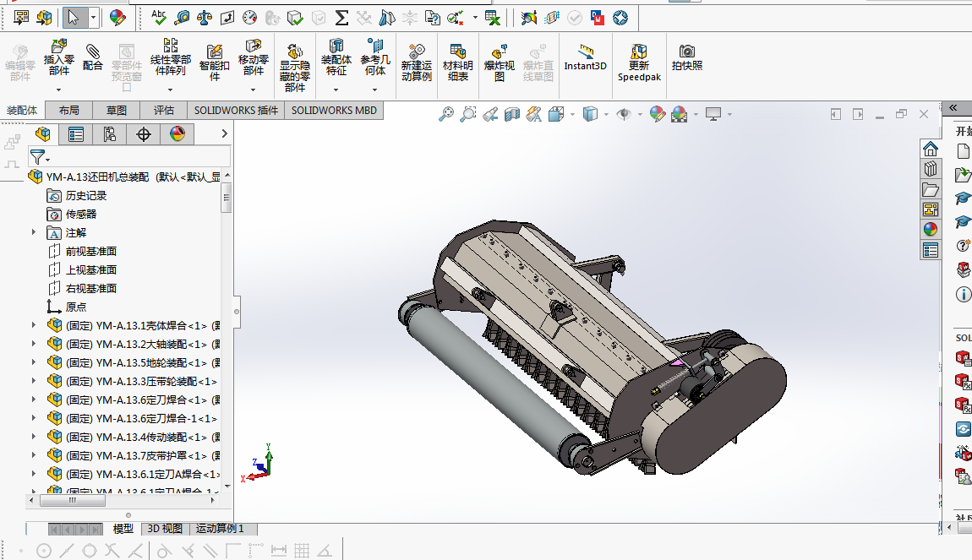The height and width of the screenshot is (560, 972).
Task: Open the section view tool in view toolbar
Action: tap(511, 114)
